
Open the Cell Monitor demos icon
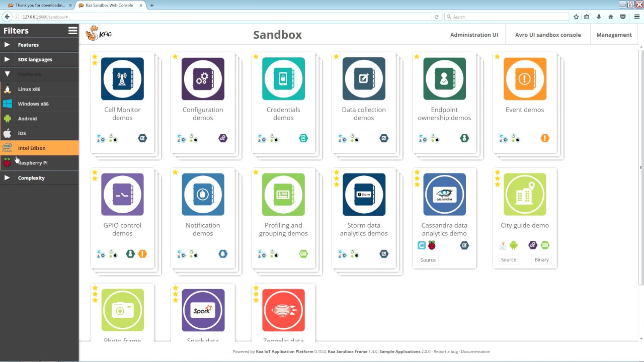[x=122, y=79]
